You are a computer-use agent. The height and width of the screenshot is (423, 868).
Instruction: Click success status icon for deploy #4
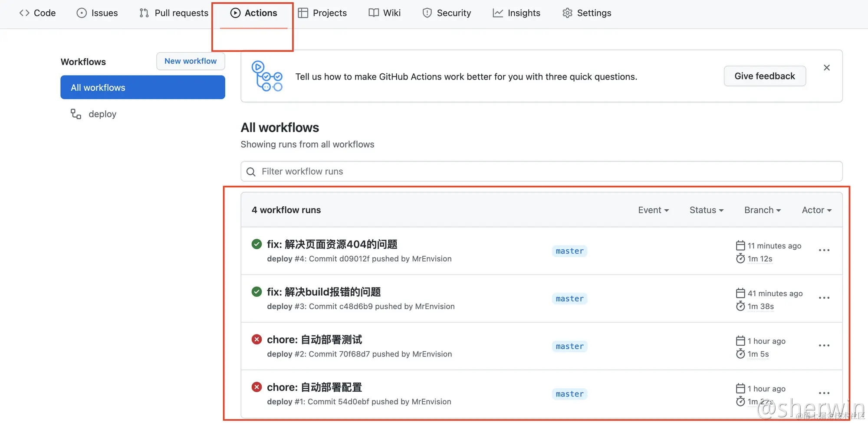[257, 244]
